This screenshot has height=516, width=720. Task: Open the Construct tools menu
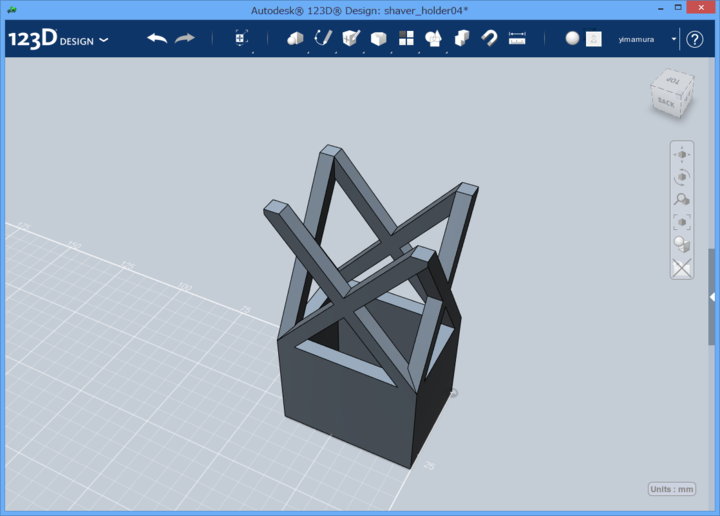pyautogui.click(x=351, y=39)
